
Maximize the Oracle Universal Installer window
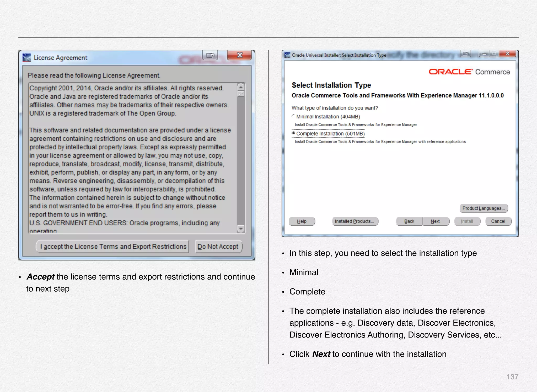[x=494, y=54]
